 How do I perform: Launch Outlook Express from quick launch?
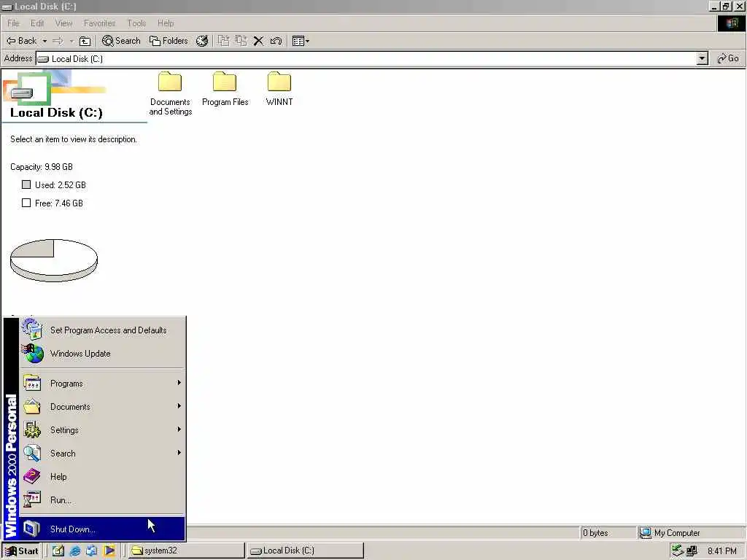(x=91, y=551)
